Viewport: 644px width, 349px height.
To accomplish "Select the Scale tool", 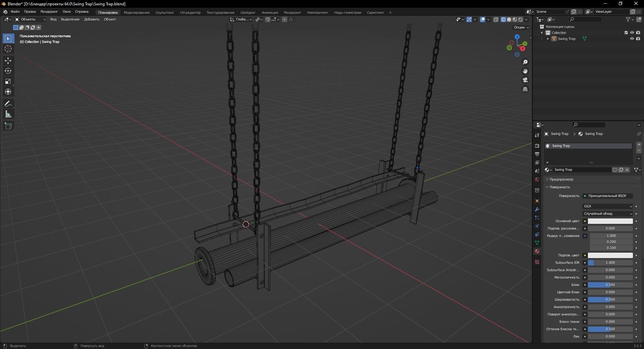I will tap(8, 81).
